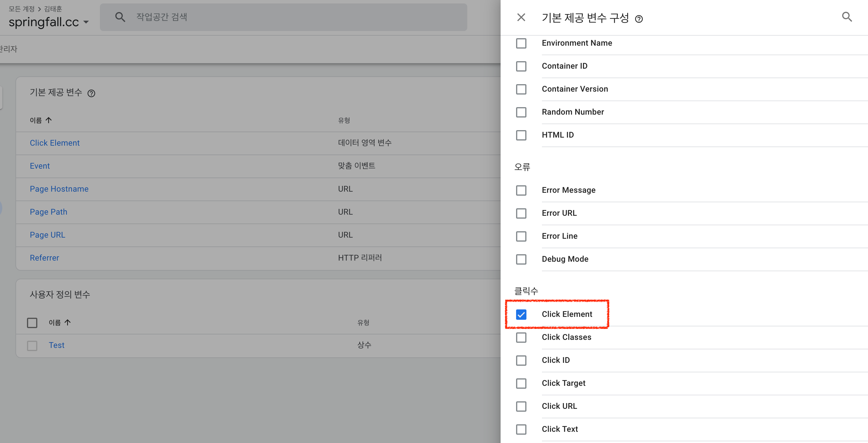Focus the 작업공간 검색 input field
The height and width of the screenshot is (443, 868).
[x=297, y=17]
